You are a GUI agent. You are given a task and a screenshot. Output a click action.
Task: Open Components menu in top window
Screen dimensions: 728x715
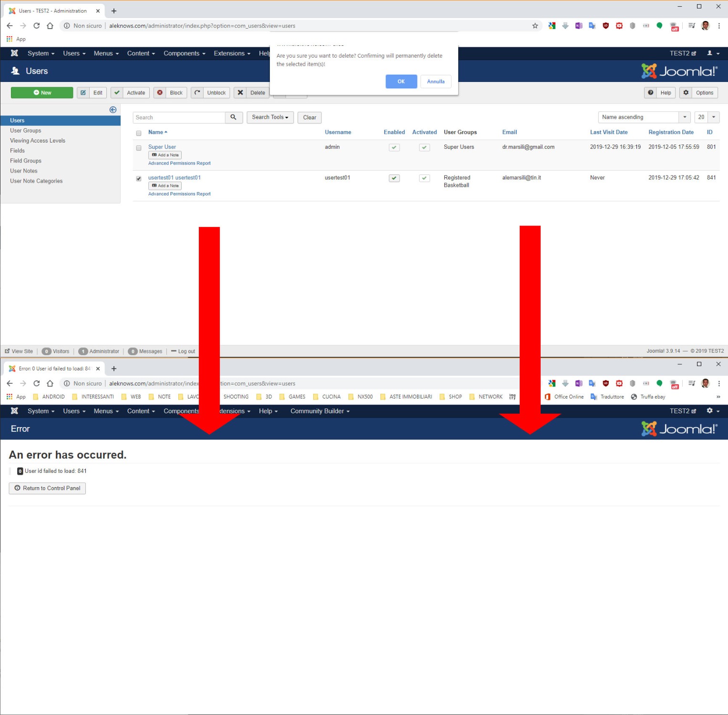185,53
